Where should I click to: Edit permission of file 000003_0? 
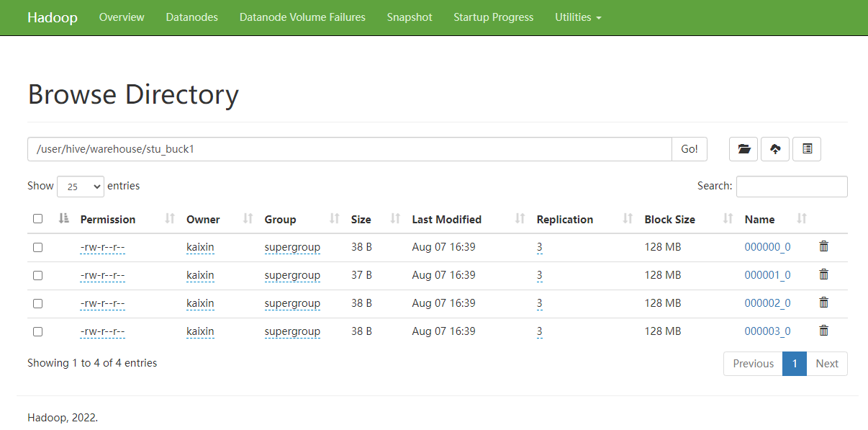[103, 331]
